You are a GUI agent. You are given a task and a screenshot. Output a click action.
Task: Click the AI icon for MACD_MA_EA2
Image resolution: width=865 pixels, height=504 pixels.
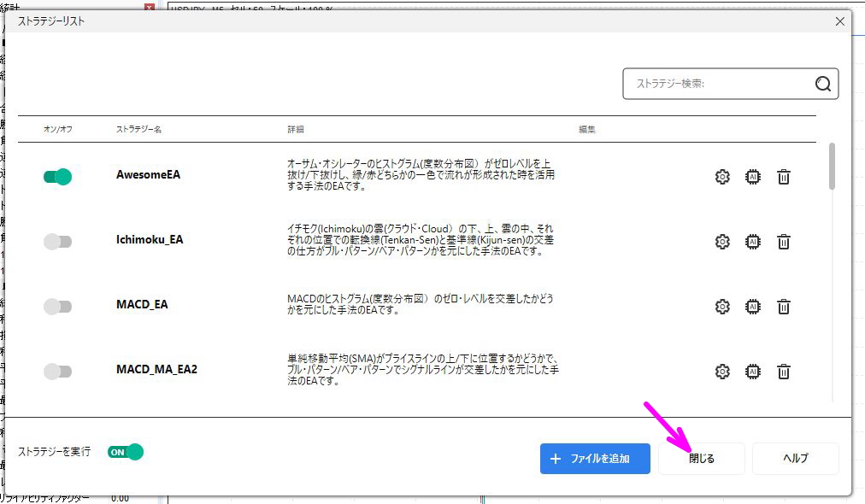tap(753, 372)
